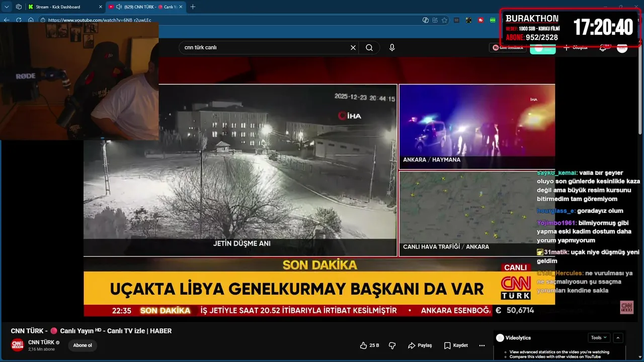The height and width of the screenshot is (362, 644).
Task: Collapse the Videolytics panel
Action: click(618, 338)
